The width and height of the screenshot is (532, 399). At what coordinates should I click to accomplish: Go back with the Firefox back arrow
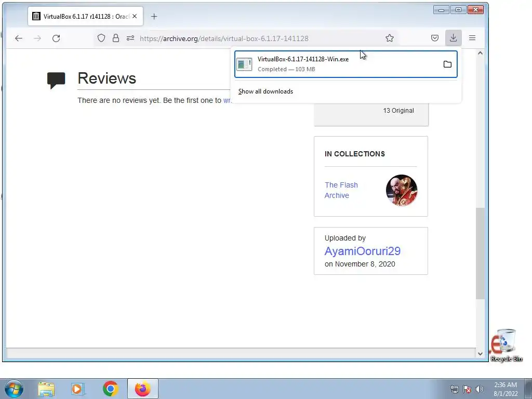(x=19, y=38)
